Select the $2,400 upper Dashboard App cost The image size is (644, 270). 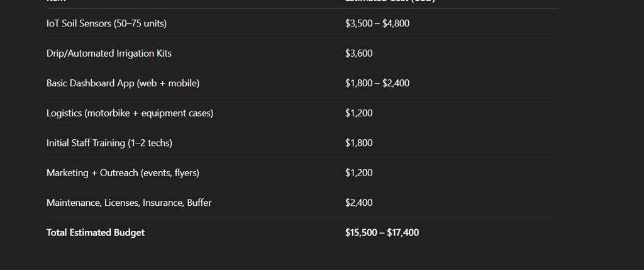tap(396, 84)
